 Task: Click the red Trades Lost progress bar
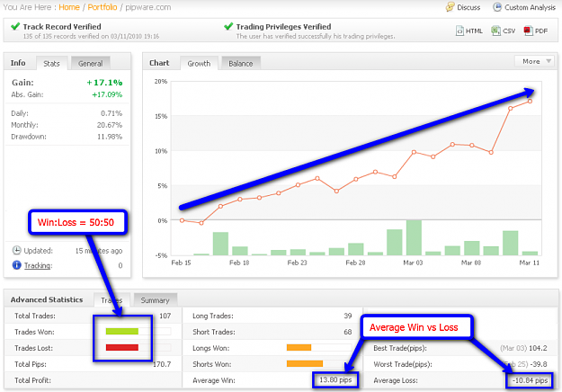point(122,347)
